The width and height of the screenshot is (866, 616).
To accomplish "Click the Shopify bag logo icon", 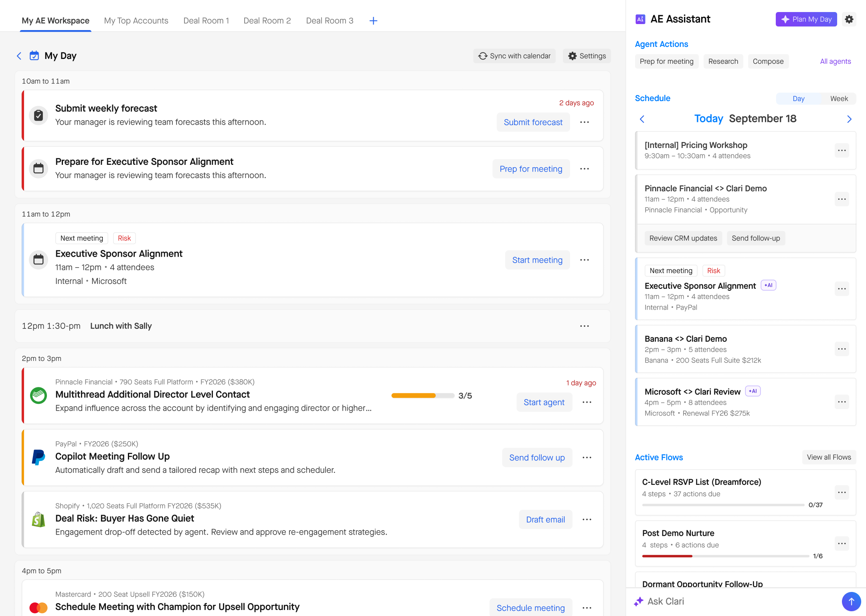I will tap(38, 519).
